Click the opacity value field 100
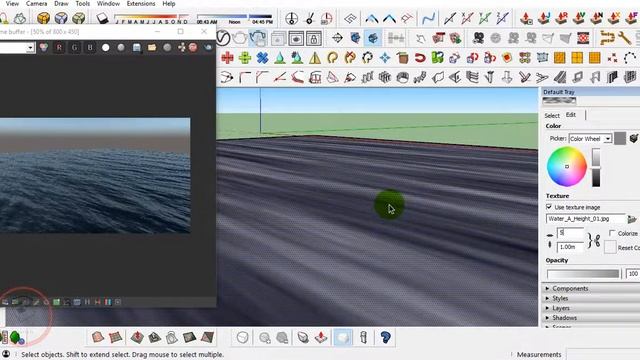 pos(633,273)
